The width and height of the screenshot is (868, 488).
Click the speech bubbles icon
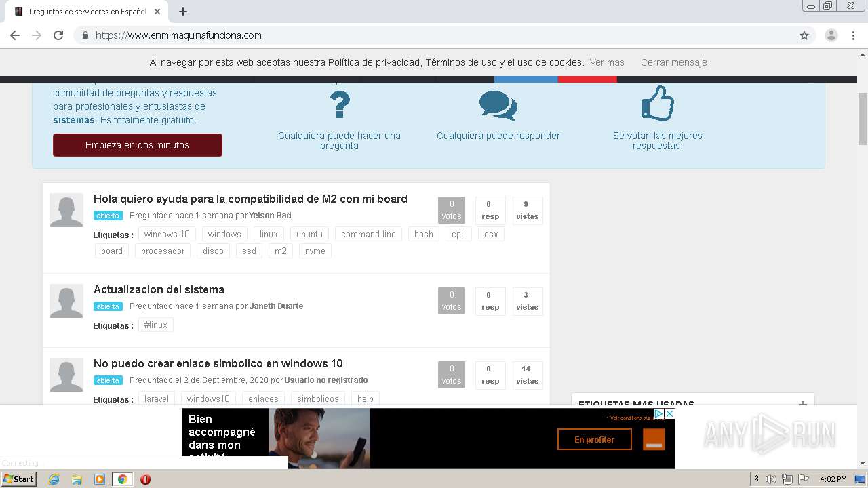pos(498,106)
